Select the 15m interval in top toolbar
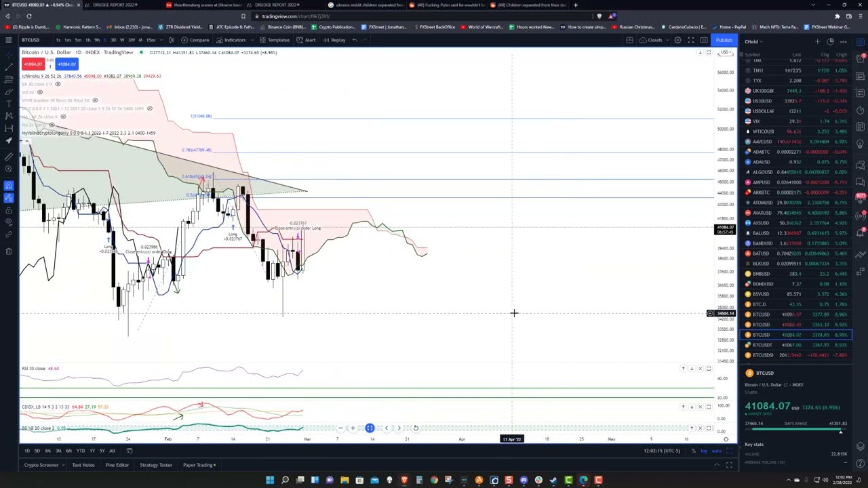Viewport: 868px width, 488px height. 151,40
